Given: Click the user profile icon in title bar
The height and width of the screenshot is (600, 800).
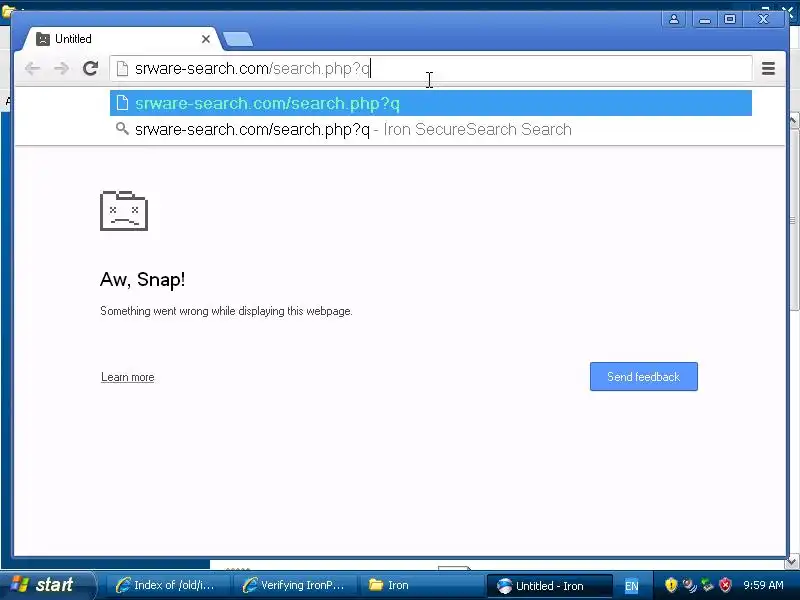Looking at the screenshot, I should click(x=673, y=19).
